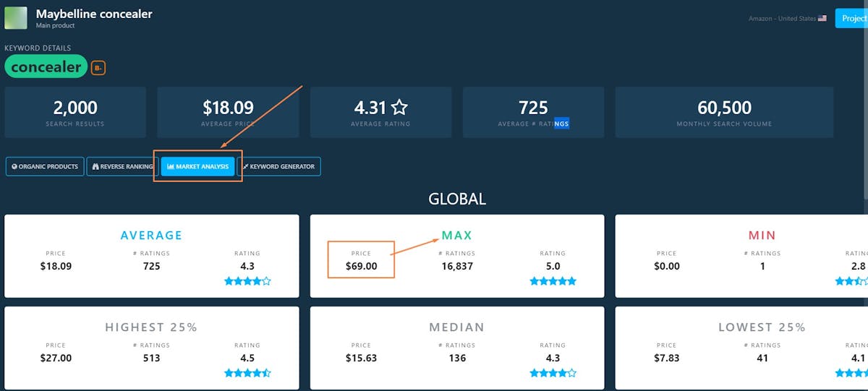The width and height of the screenshot is (868, 391).
Task: Click the star rating under Average 4.3
Action: (247, 281)
